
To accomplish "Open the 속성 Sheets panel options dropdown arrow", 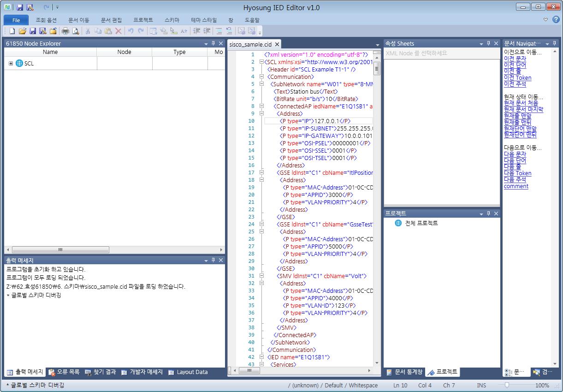I will pyautogui.click(x=481, y=44).
